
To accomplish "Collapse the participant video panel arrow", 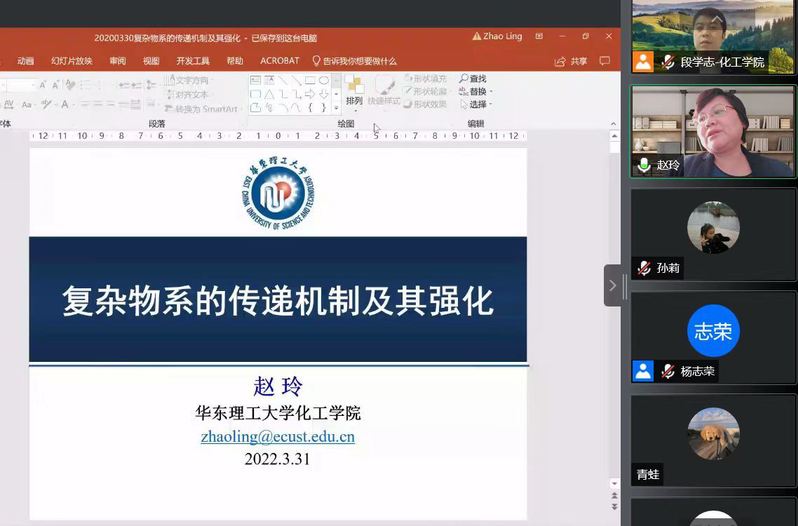I will pos(613,285).
